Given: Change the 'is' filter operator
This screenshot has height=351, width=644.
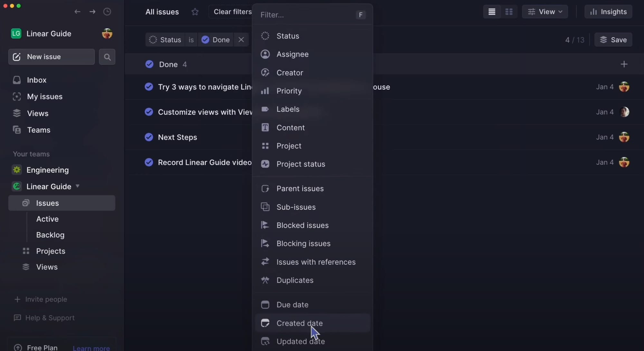Looking at the screenshot, I should click(x=191, y=40).
